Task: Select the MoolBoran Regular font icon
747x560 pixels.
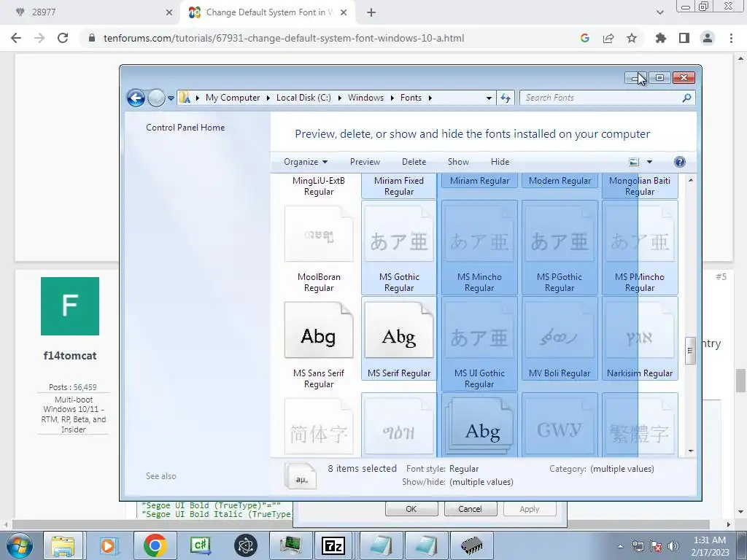Action: [319, 234]
